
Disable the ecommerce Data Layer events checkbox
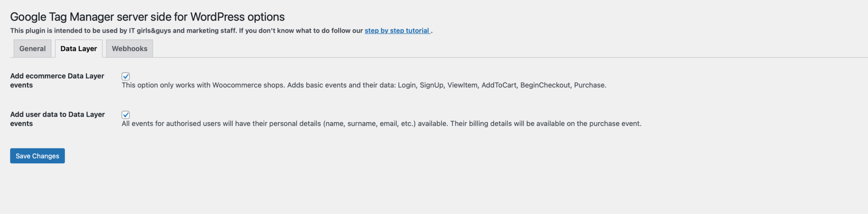click(x=125, y=76)
